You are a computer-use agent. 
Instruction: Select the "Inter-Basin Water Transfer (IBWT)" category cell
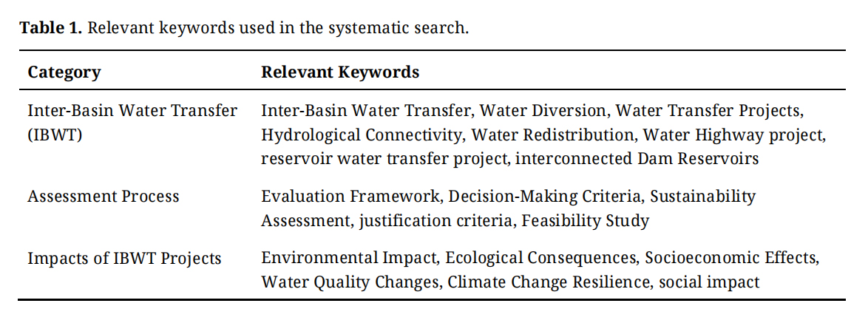pos(132,123)
